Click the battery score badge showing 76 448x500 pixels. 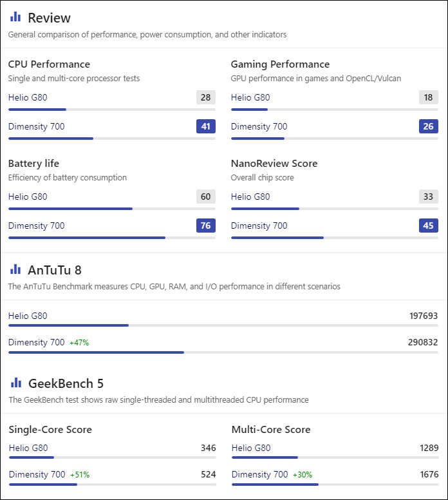(x=206, y=226)
